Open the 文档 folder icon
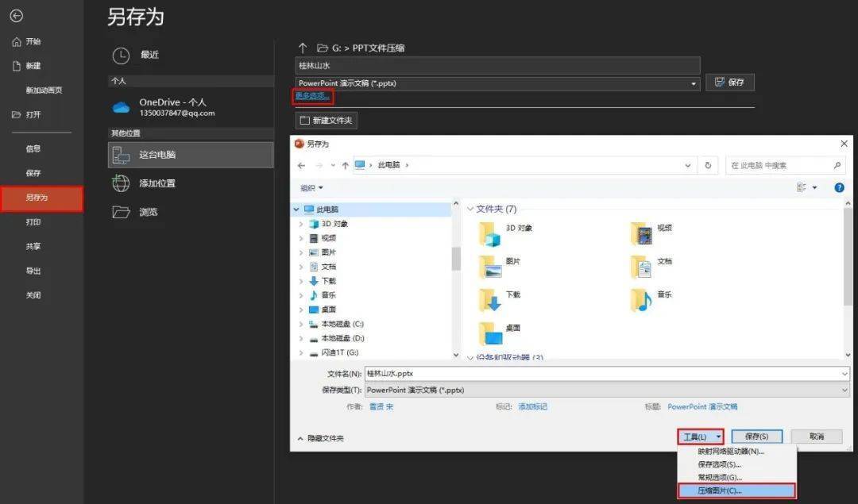This screenshot has width=858, height=504. point(641,267)
